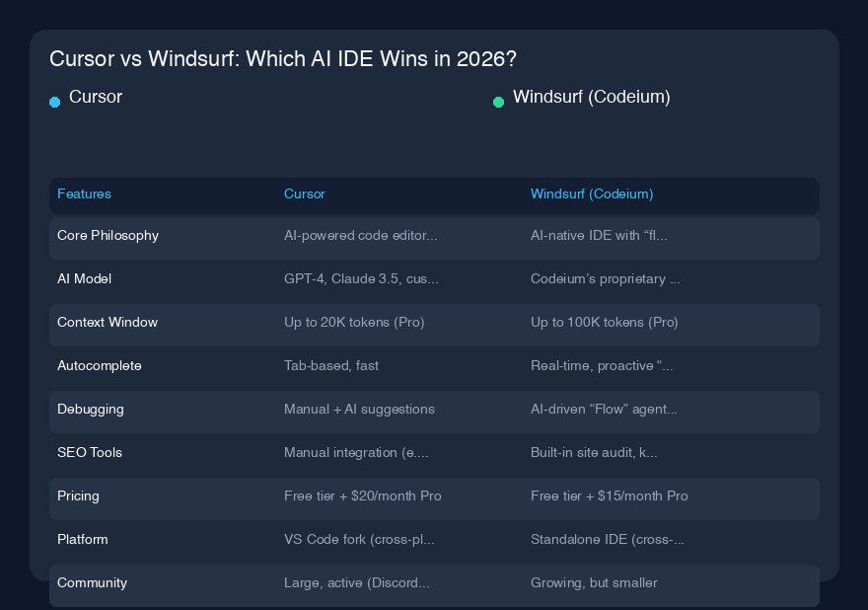Click 'AI-native IDE with “fl...' cell
This screenshot has height=610, width=868.
(x=599, y=236)
